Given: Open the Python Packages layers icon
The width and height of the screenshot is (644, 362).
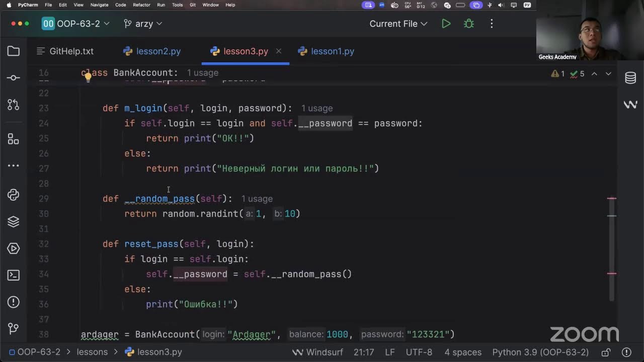Looking at the screenshot, I should click(14, 222).
